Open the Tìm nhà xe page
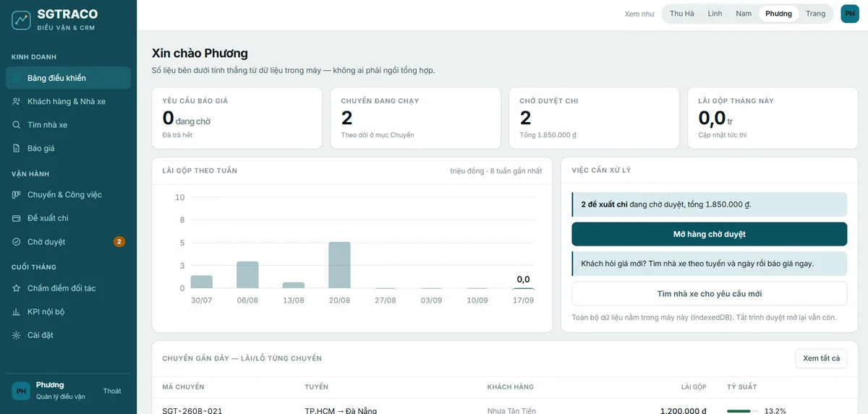 pyautogui.click(x=68, y=125)
